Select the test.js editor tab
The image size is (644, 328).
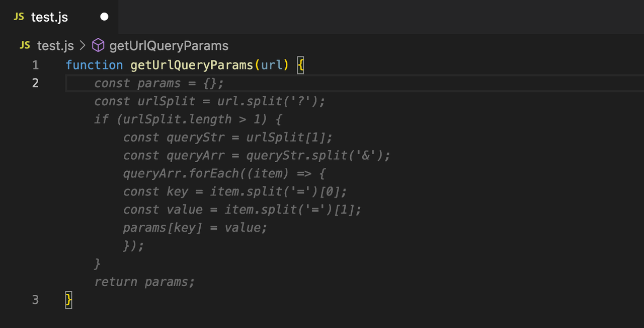pyautogui.click(x=59, y=17)
